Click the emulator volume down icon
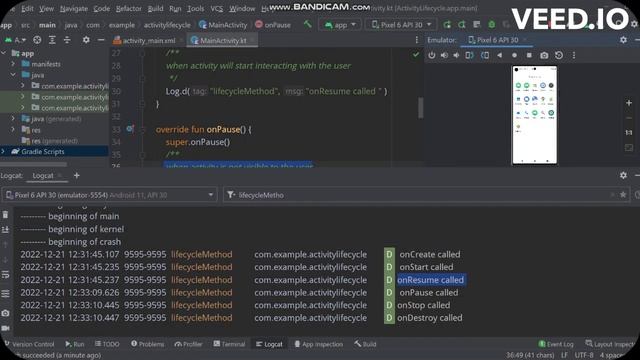Image resolution: width=640 pixels, height=360 pixels. [456, 55]
